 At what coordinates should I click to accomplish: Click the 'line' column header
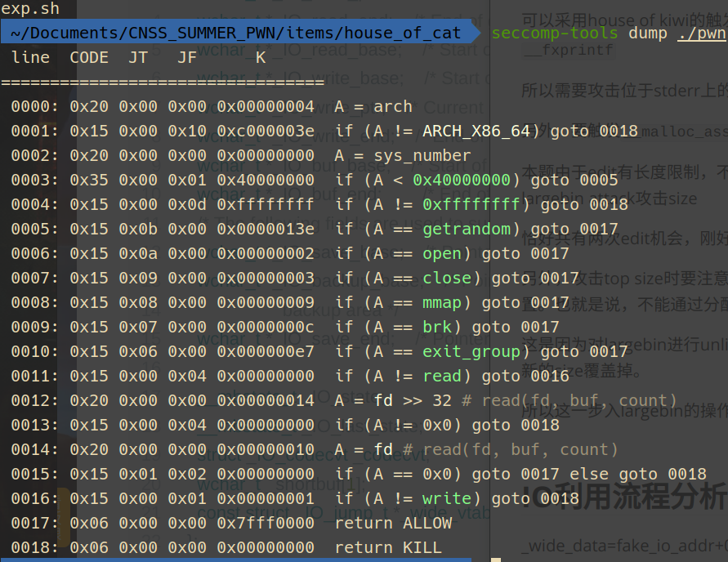pyautogui.click(x=30, y=57)
